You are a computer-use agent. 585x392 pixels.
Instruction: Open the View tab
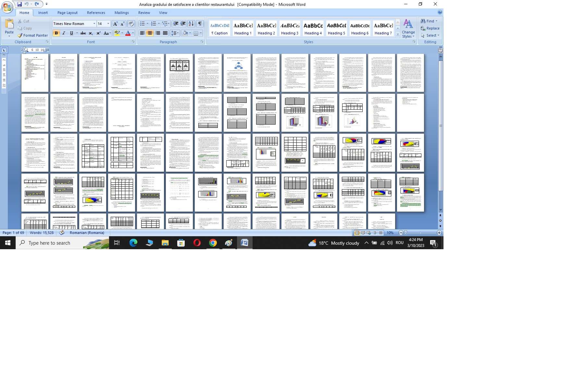tap(163, 13)
